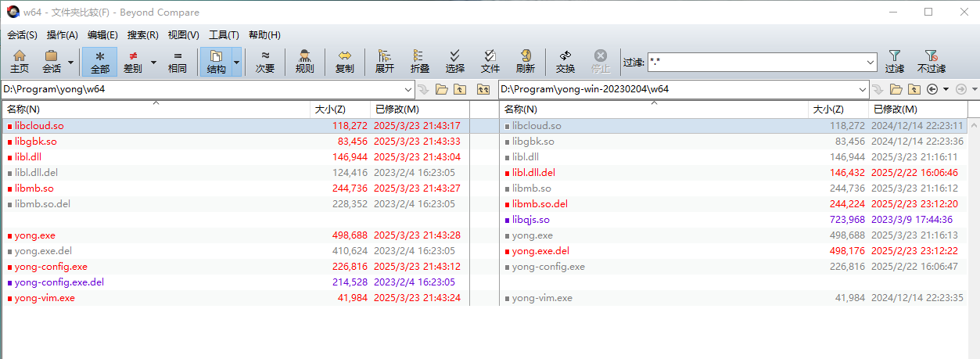This screenshot has width=980, height=359.
Task: Toggle the 差别 differences filter
Action: 133,61
